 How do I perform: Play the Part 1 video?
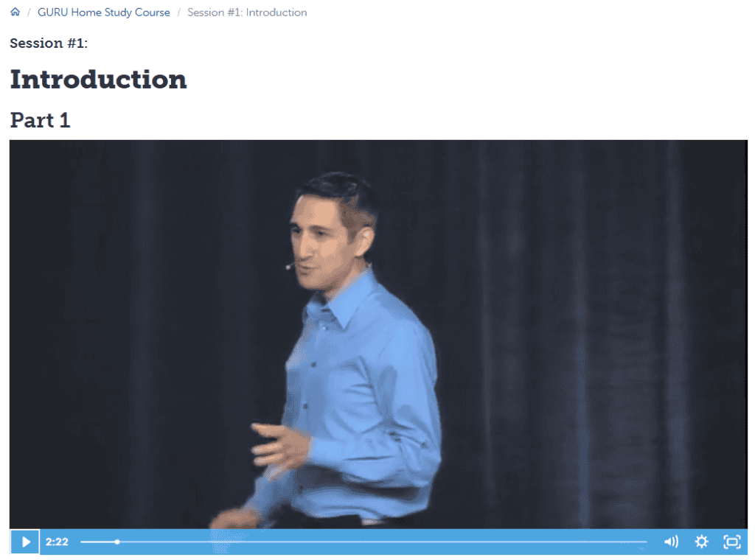tap(25, 542)
